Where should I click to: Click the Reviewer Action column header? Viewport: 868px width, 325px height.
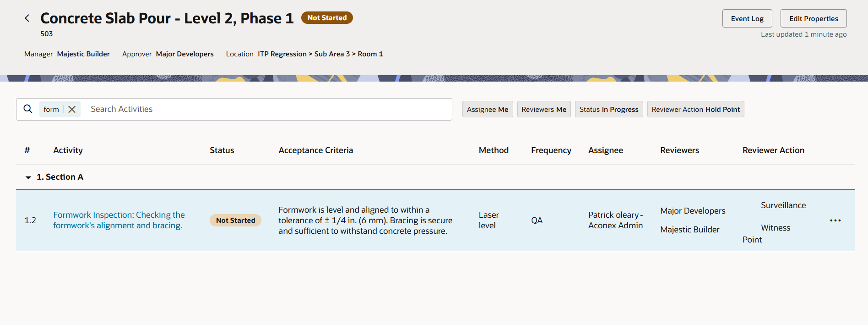pyautogui.click(x=773, y=150)
